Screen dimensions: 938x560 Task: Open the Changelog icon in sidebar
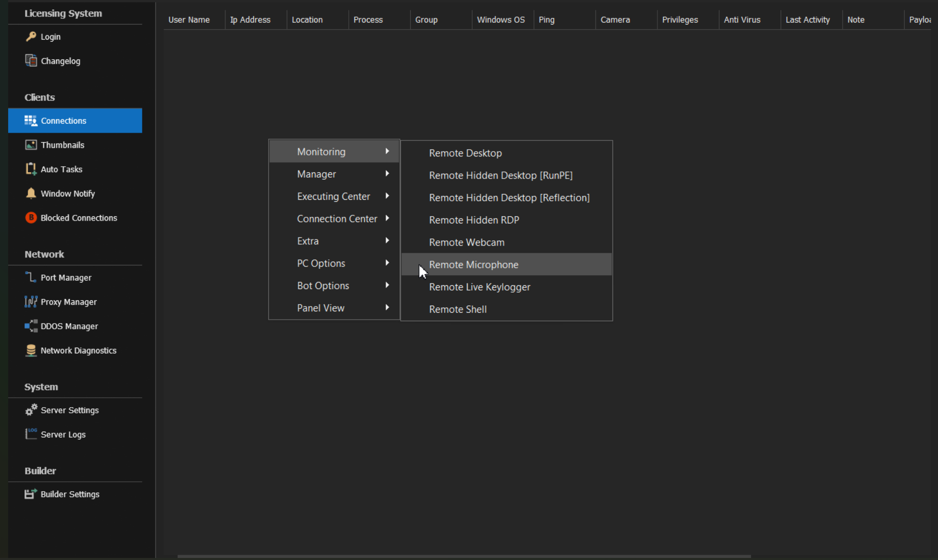tap(31, 61)
